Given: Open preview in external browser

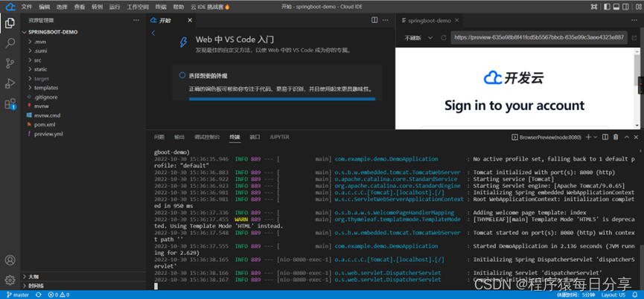Looking at the screenshot, I should point(634,38).
